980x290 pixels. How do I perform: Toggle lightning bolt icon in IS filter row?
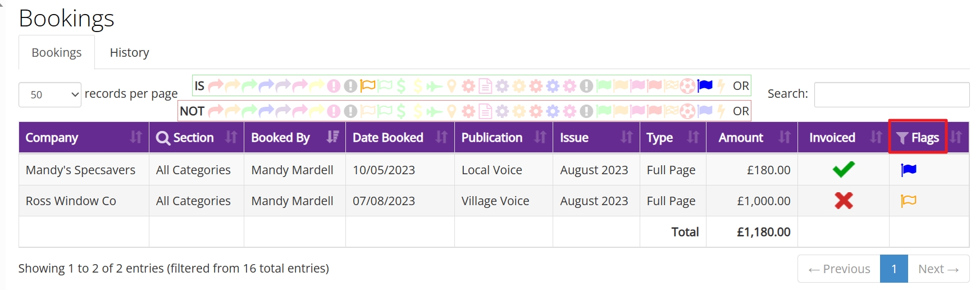(721, 86)
